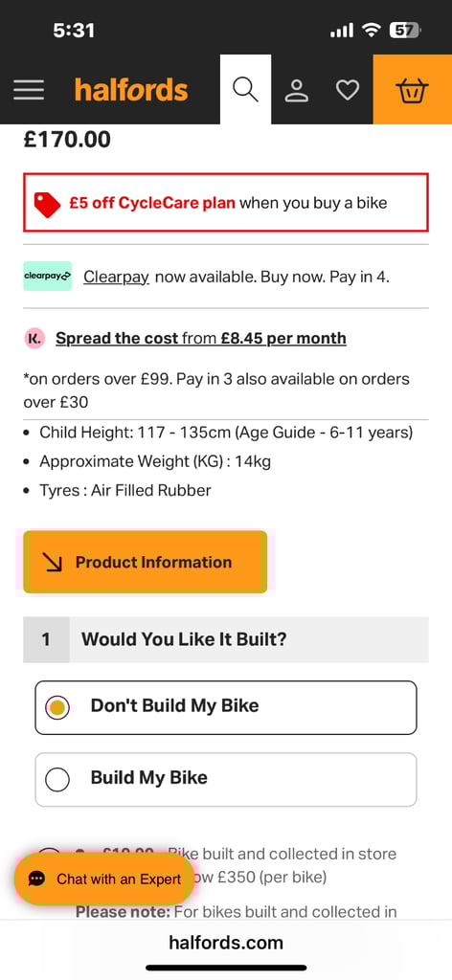The image size is (452, 980).
Task: Tap the halfords logo
Action: tap(131, 90)
